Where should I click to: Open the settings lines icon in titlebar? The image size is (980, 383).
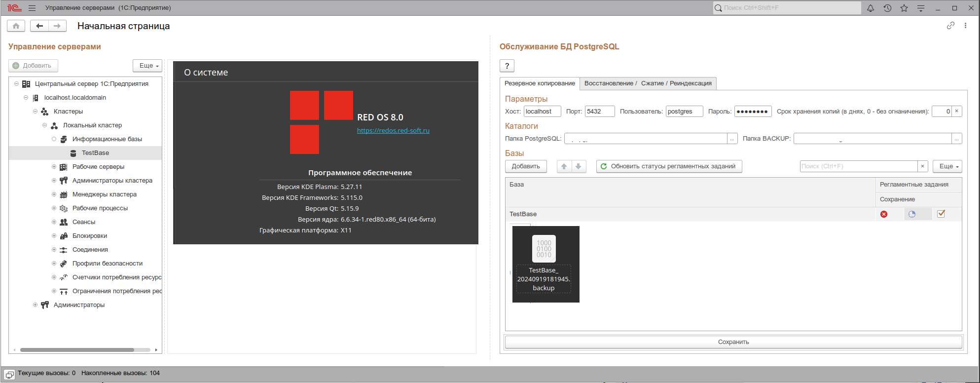[x=921, y=8]
